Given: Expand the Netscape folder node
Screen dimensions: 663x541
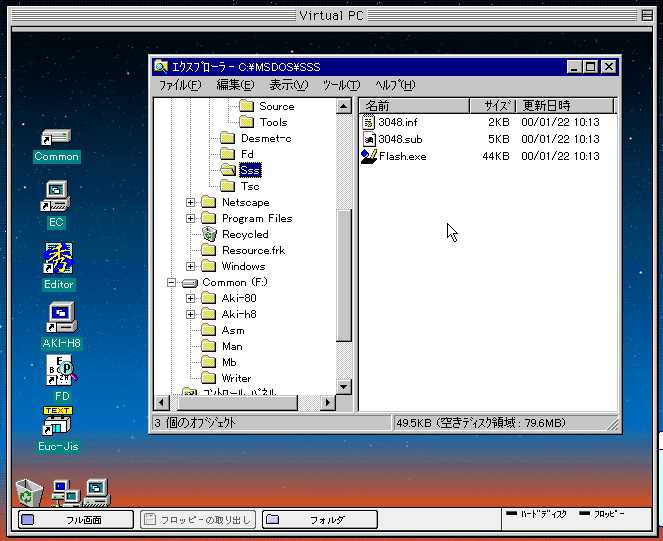Looking at the screenshot, I should (190, 202).
